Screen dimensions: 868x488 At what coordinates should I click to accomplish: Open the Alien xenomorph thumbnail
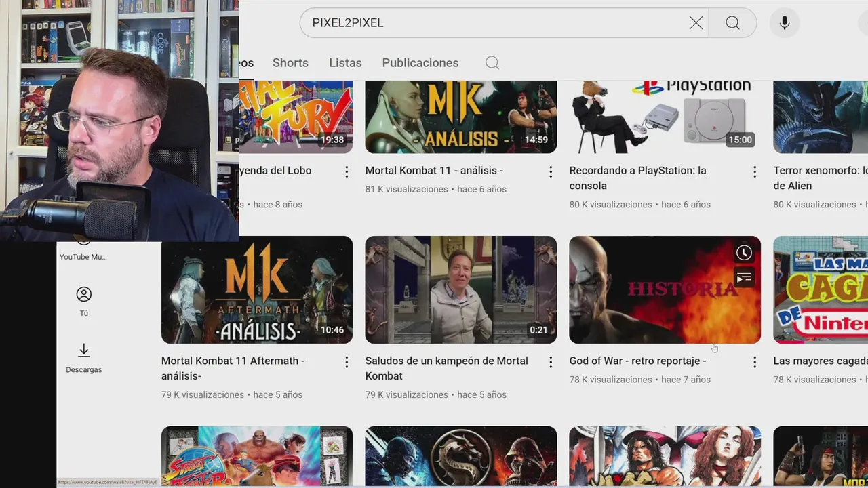click(821, 117)
